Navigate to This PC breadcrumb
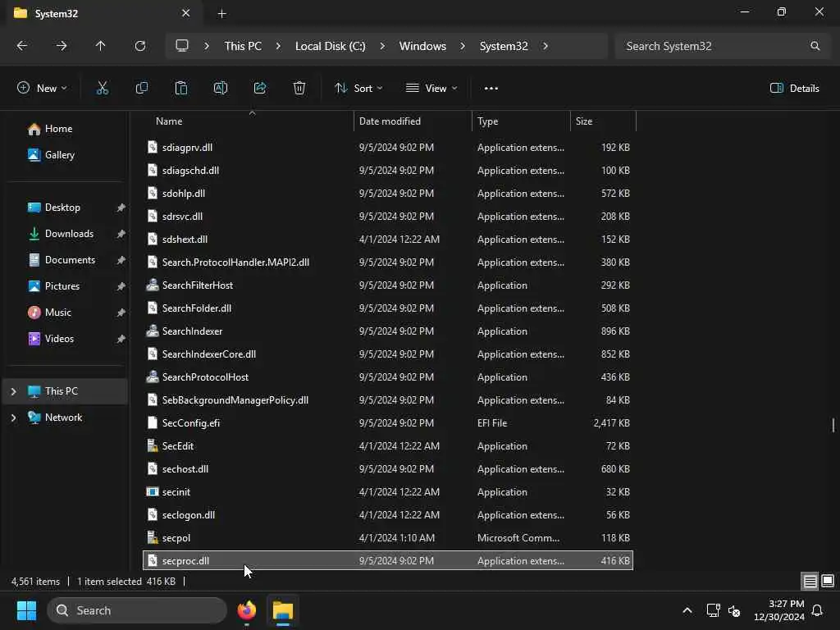Viewport: 840px width, 630px height. click(x=243, y=46)
